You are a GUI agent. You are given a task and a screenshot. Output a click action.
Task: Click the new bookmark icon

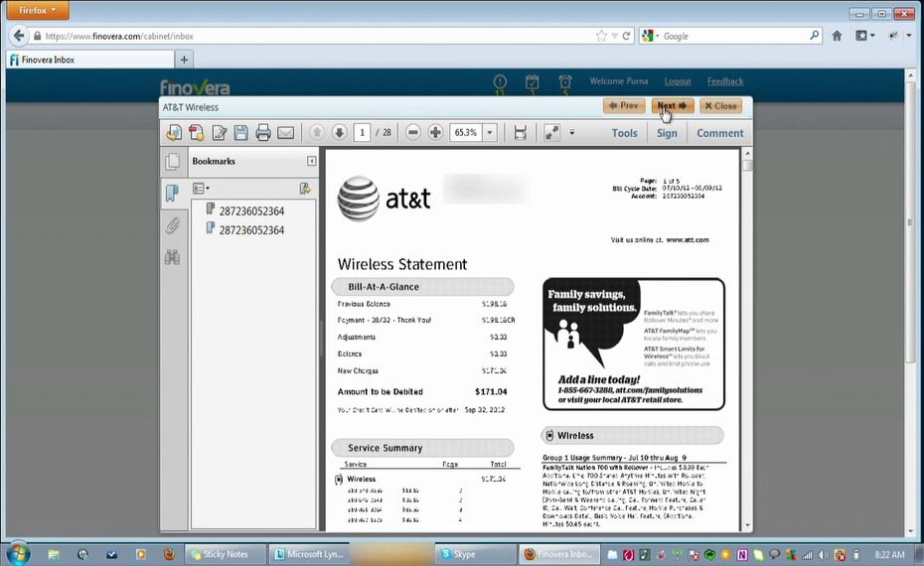tap(305, 189)
